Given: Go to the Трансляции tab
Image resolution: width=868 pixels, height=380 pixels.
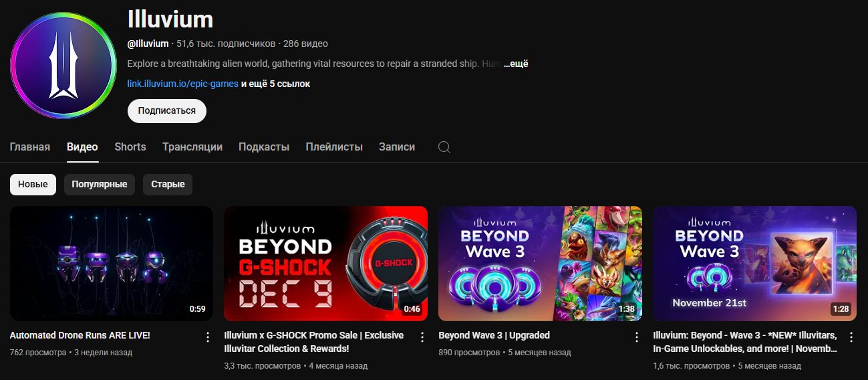Looking at the screenshot, I should pyautogui.click(x=192, y=147).
